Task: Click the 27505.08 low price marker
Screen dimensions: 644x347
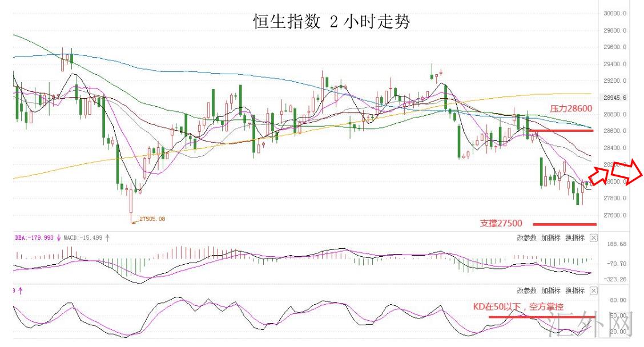Action: (151, 219)
